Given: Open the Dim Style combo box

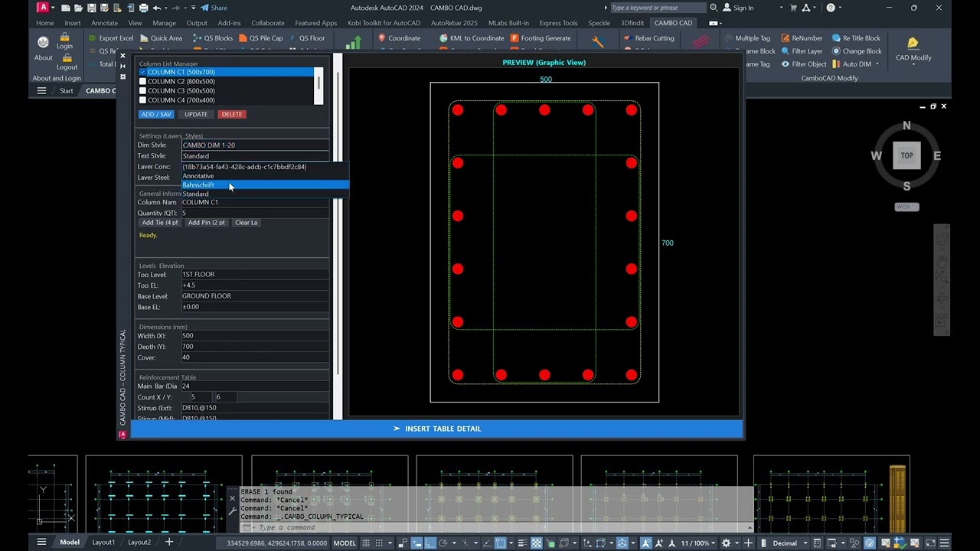Looking at the screenshot, I should pyautogui.click(x=255, y=145).
